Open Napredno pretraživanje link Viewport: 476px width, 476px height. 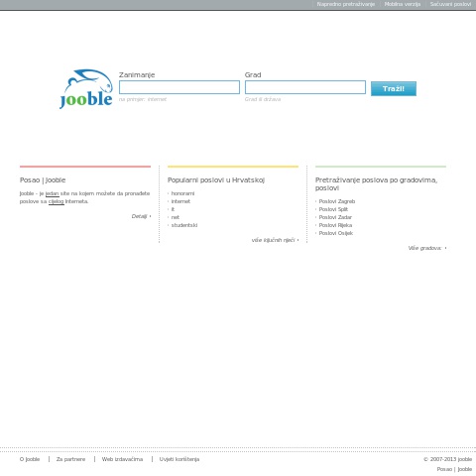click(345, 4)
